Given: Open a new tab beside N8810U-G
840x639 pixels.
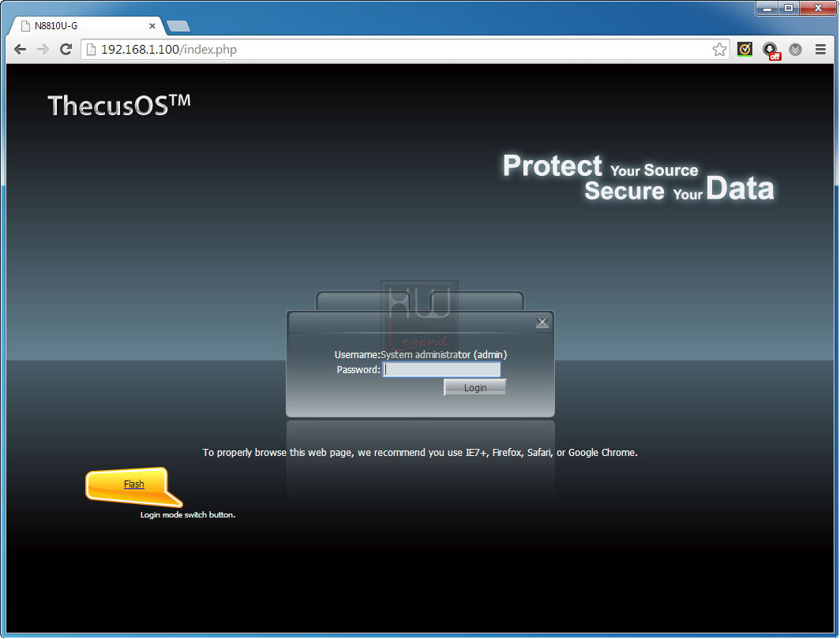Looking at the screenshot, I should (178, 26).
